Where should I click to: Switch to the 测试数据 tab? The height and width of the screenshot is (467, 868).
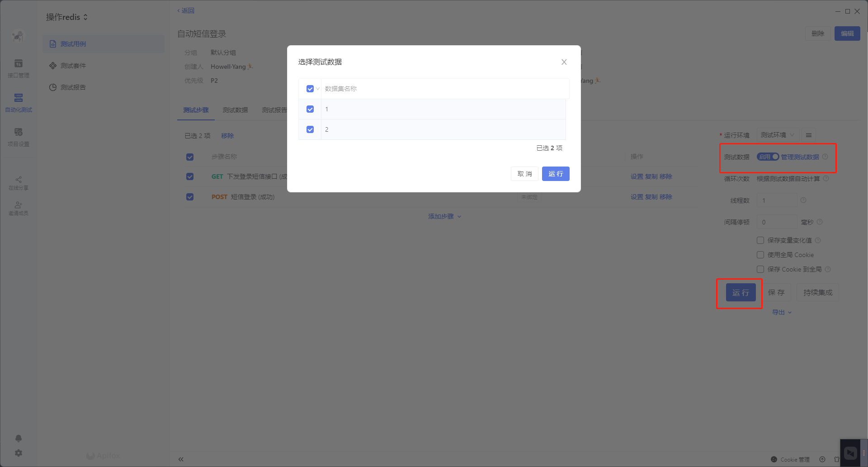235,110
